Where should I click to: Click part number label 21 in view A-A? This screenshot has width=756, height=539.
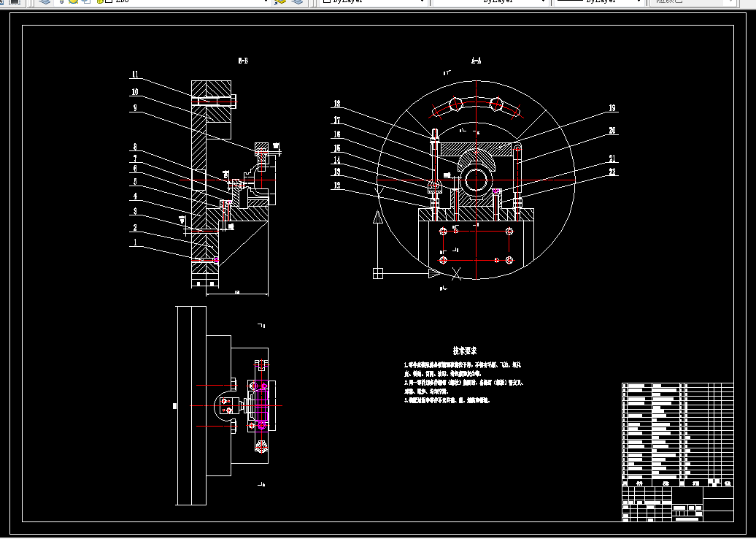pos(612,158)
